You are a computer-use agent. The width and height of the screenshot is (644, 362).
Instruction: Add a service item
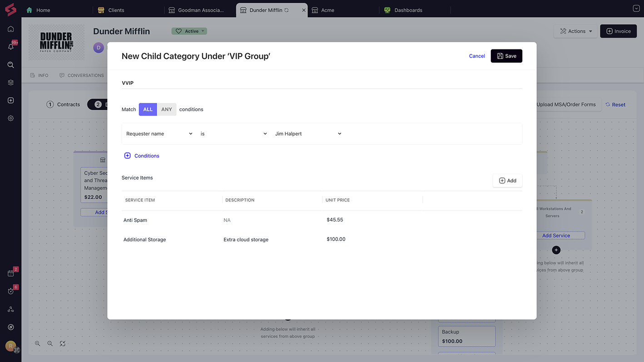[x=507, y=181]
